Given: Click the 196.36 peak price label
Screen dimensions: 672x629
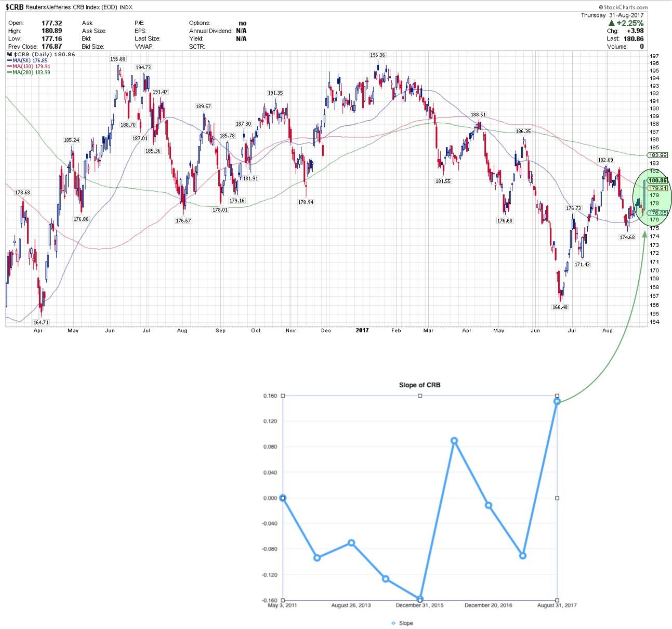Looking at the screenshot, I should tap(377, 55).
